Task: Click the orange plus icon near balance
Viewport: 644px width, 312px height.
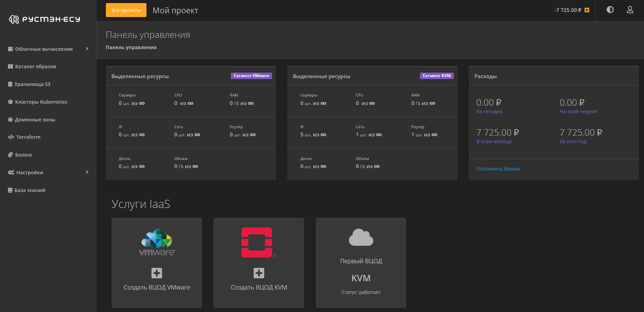Action: click(587, 10)
